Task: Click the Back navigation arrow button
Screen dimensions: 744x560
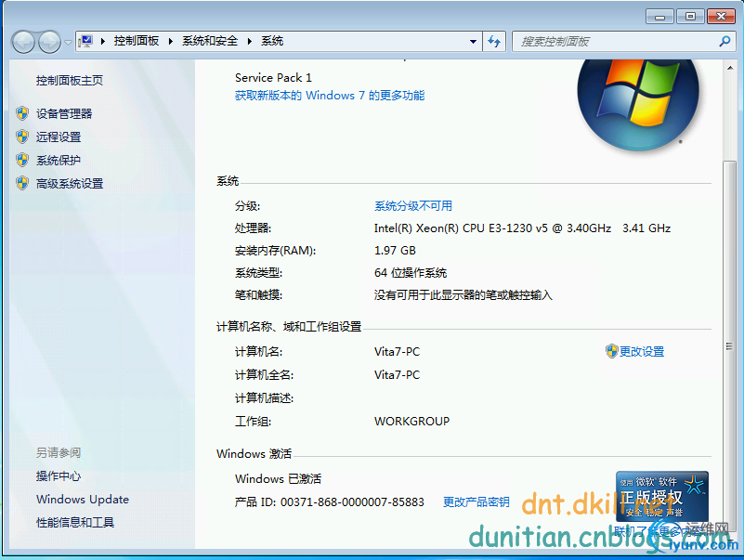Action: [23, 42]
